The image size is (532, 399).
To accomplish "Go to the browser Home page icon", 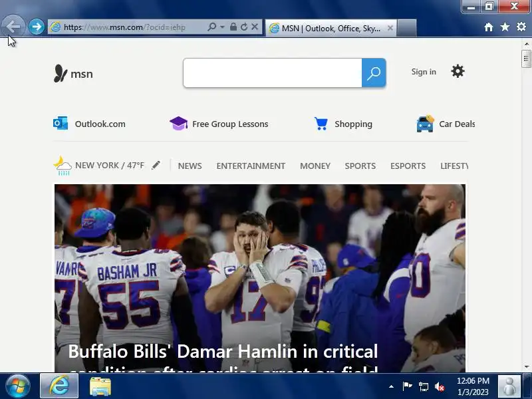I will pos(489,27).
